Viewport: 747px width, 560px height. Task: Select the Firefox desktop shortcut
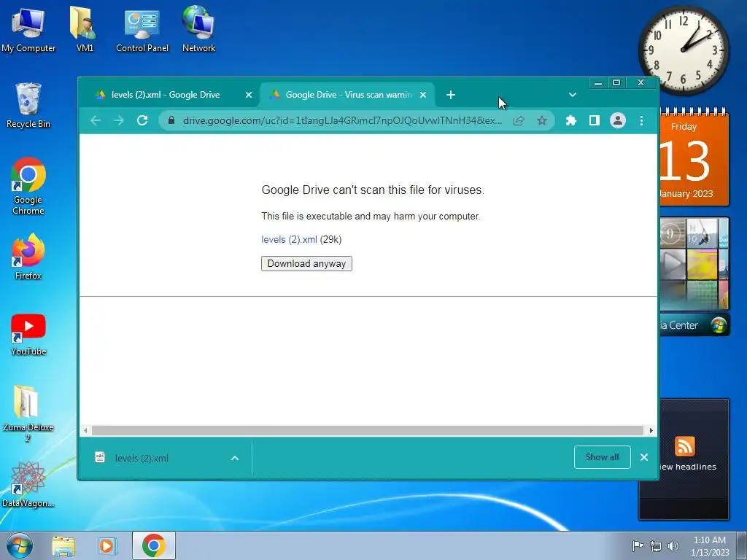28,257
